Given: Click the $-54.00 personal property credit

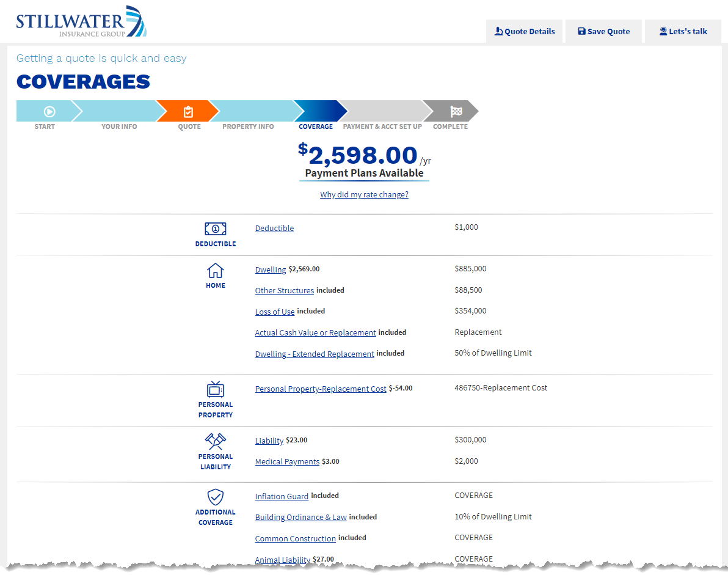Looking at the screenshot, I should pos(400,388).
